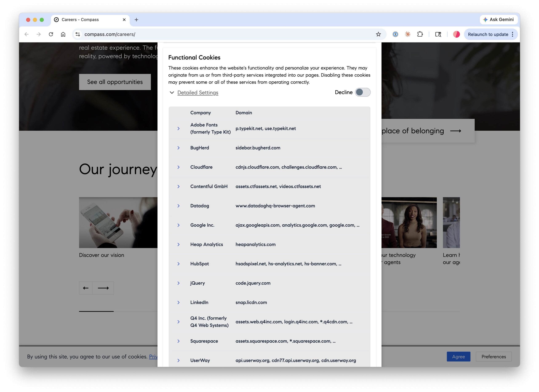The image size is (539, 392).
Task: Reload the page with refresh icon
Action: coord(51,34)
